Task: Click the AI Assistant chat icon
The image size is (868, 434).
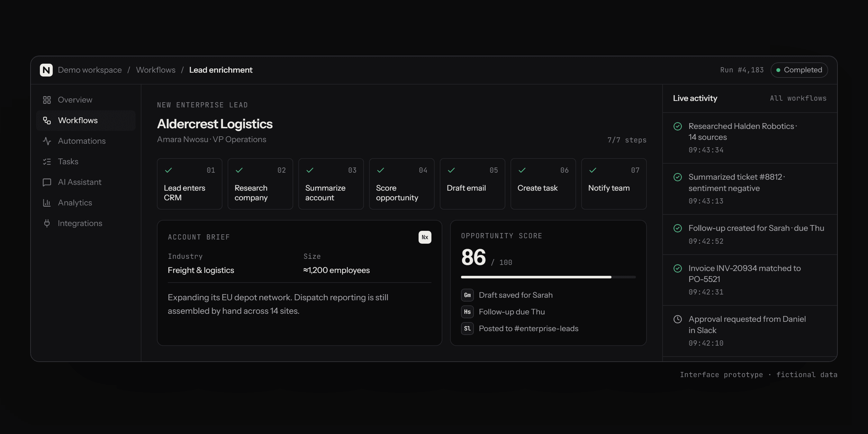Action: click(47, 182)
